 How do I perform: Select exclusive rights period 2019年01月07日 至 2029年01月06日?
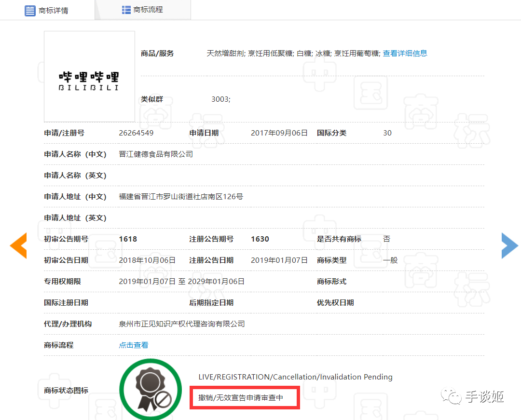pos(182,282)
